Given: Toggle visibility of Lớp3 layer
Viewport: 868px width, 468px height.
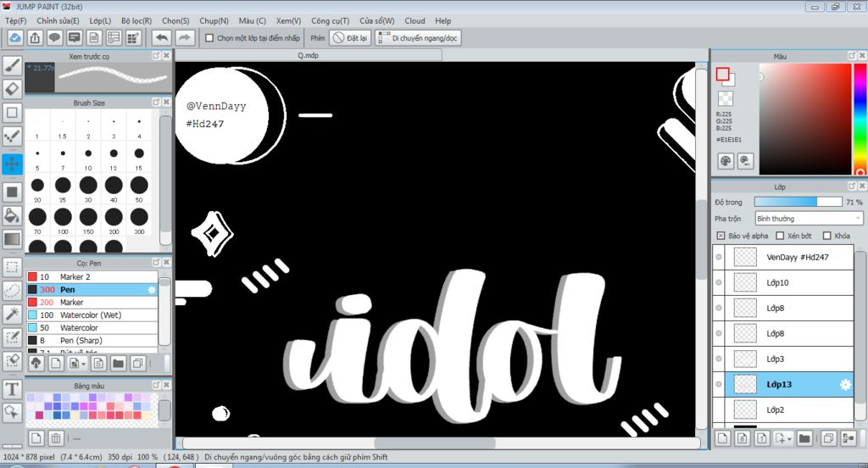Looking at the screenshot, I should 719,359.
